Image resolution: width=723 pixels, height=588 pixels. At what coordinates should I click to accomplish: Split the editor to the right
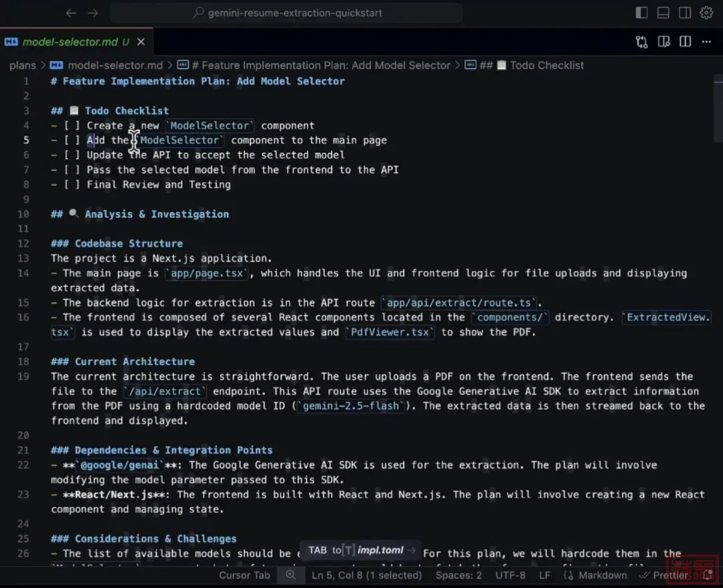coord(685,41)
